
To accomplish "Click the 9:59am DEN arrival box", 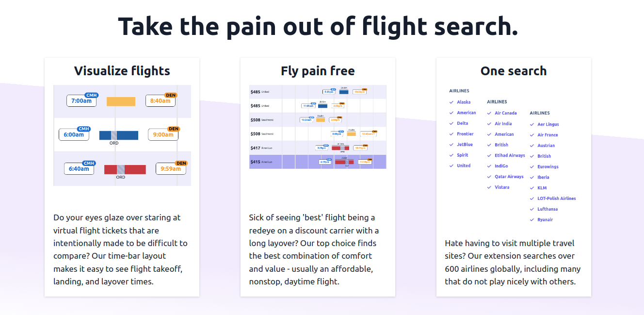I will 171,169.
